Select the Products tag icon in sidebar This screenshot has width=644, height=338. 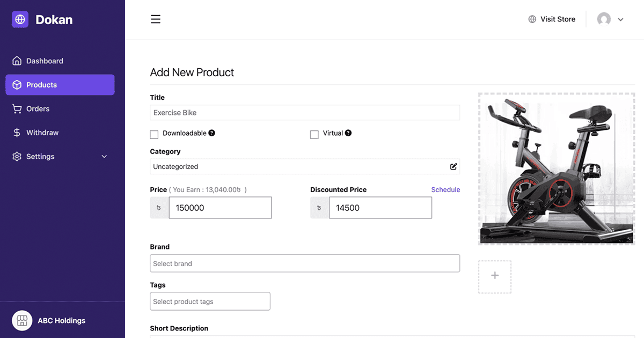(17, 85)
